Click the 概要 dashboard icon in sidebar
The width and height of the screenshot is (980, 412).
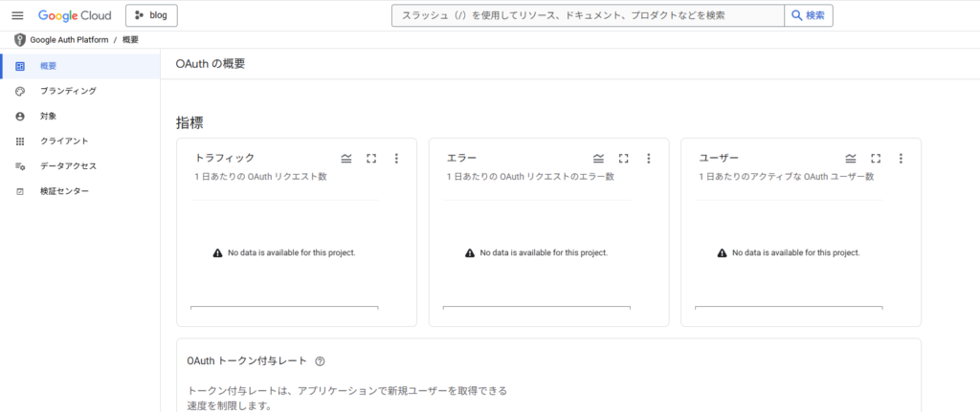click(20, 66)
